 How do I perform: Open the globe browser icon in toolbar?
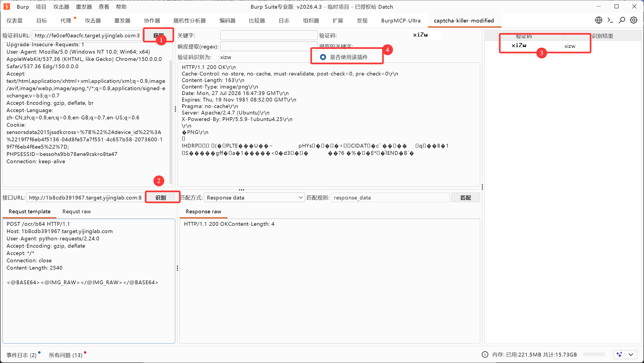click(599, 20)
